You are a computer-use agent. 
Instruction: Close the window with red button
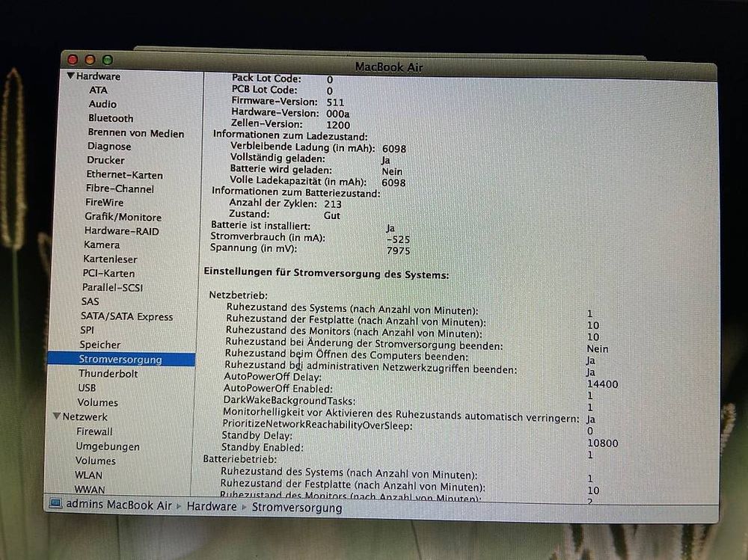[73, 59]
